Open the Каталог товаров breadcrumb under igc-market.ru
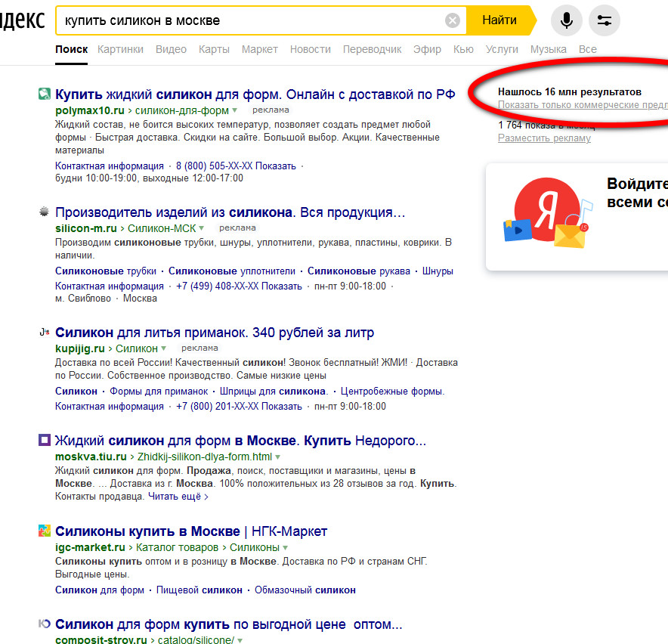 click(x=177, y=548)
